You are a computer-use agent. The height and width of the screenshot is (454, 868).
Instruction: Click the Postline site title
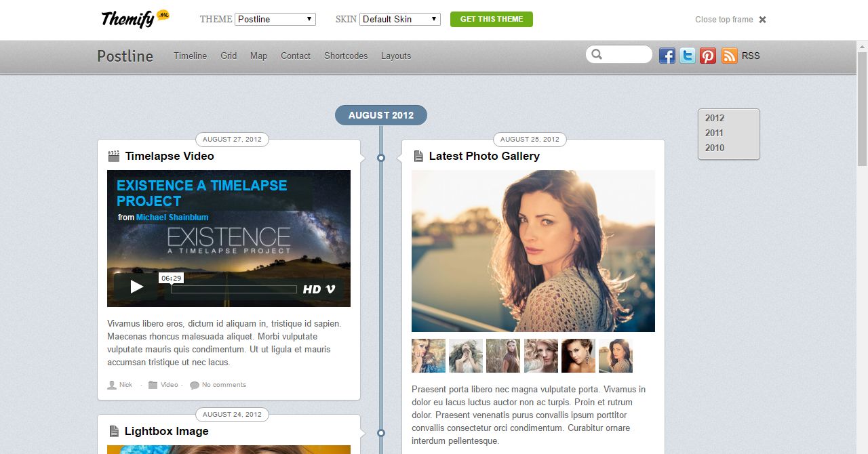(125, 56)
